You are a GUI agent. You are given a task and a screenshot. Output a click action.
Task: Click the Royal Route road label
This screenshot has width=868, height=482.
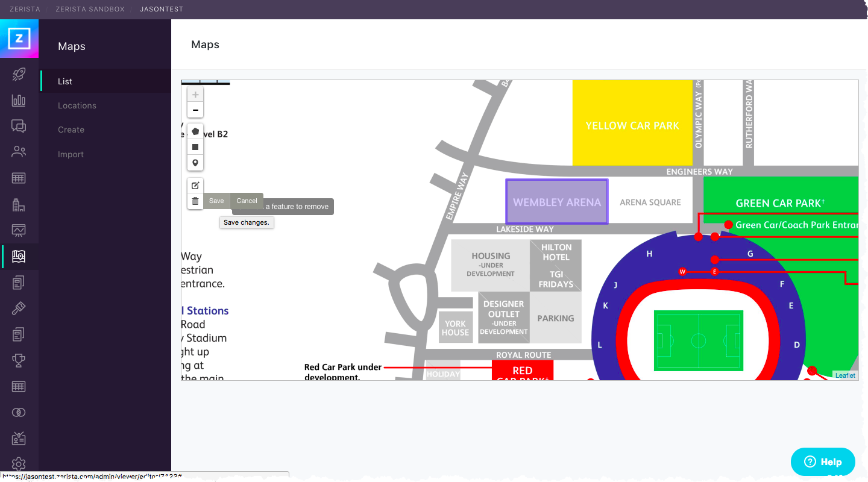tap(524, 355)
